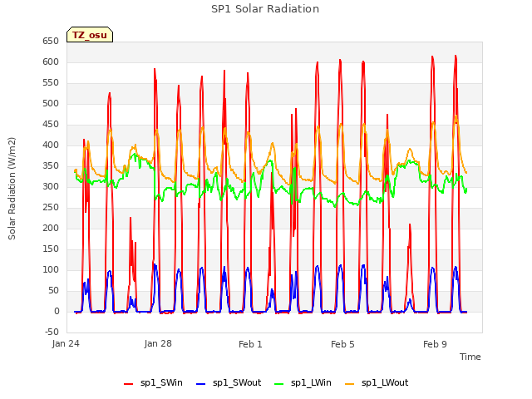Image resolution: width=532 pixels, height=399 pixels.
Task: Click the Feb 1 x-axis tick label
Action: [x=250, y=344]
